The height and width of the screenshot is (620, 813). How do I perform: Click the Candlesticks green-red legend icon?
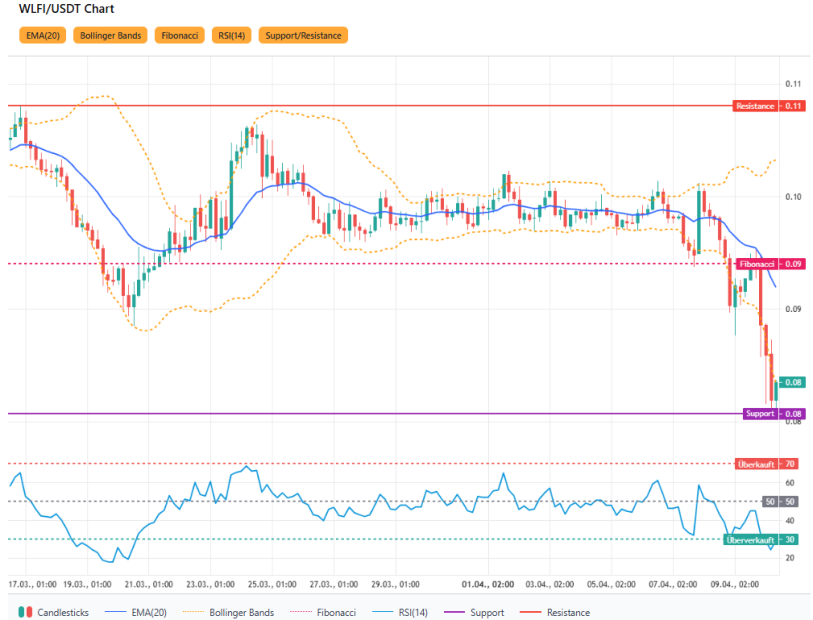coord(24,612)
